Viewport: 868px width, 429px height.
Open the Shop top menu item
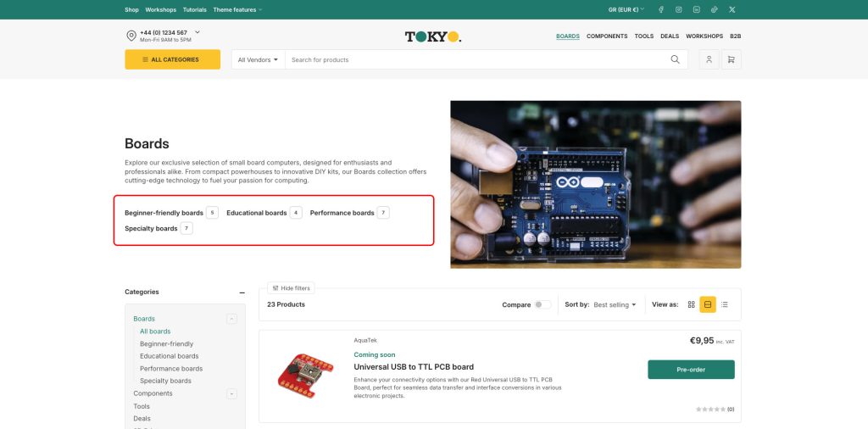(131, 9)
